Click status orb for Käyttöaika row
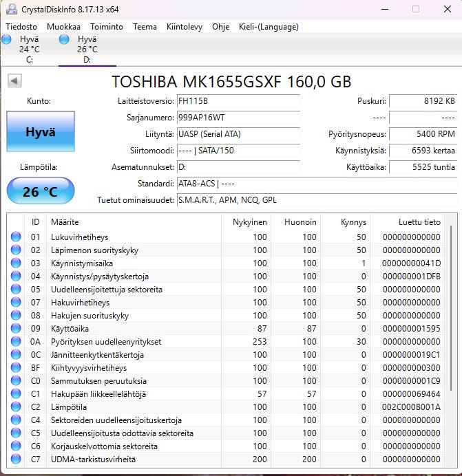This screenshot has height=476, width=462. (x=16, y=329)
